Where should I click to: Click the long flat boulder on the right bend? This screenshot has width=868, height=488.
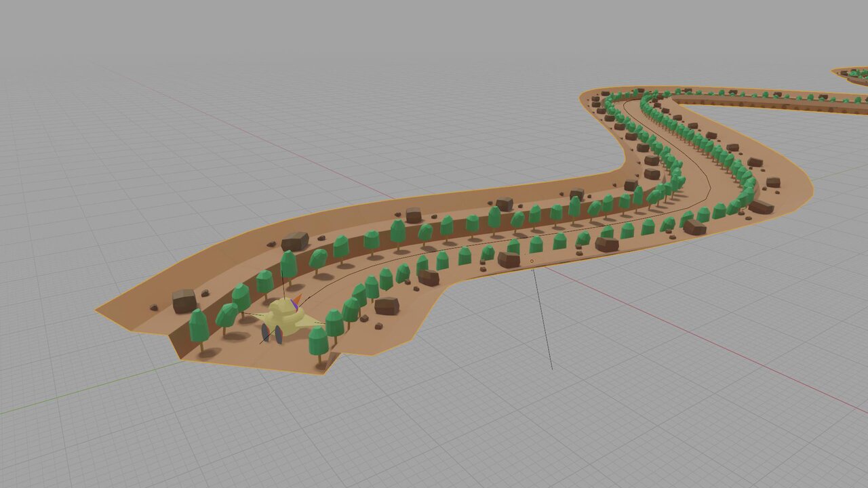coord(762,207)
